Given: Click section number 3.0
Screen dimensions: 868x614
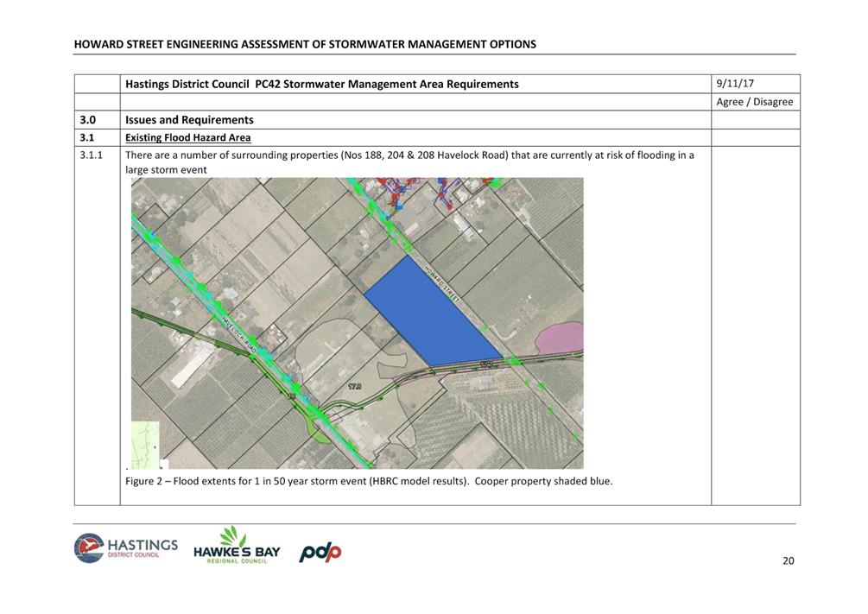Looking at the screenshot, I should coord(87,120).
